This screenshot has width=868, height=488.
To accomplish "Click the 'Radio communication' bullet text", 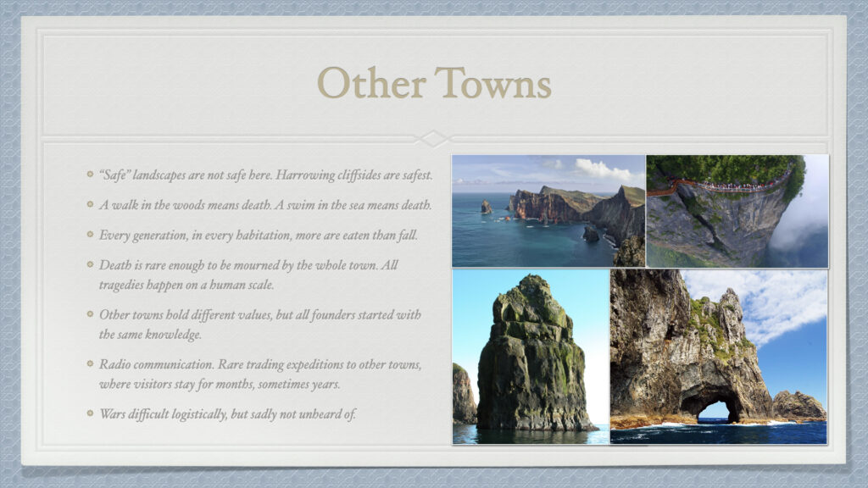I will (x=260, y=374).
